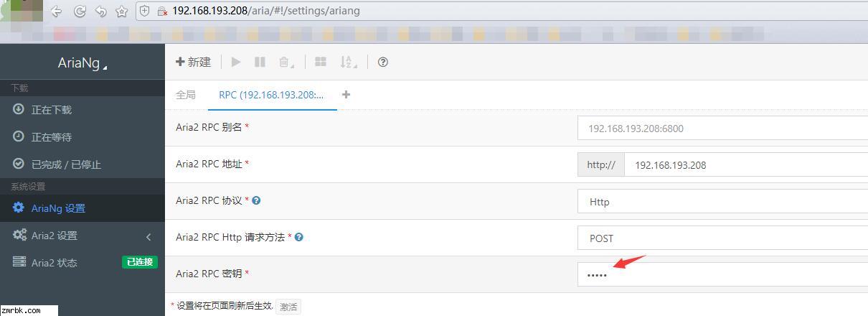Click the 已连接 status badge
The height and width of the screenshot is (316, 868).
pos(140,262)
